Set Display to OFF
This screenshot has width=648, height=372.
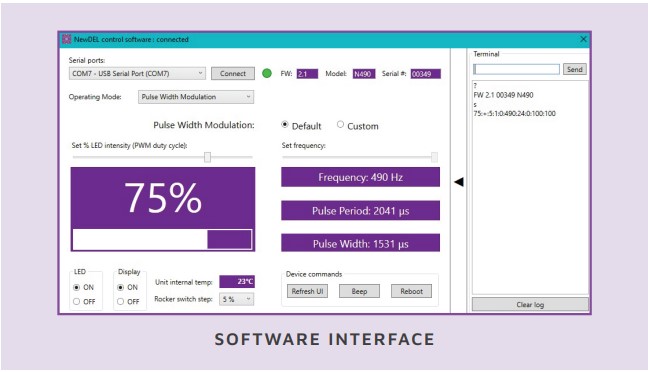coord(120,302)
